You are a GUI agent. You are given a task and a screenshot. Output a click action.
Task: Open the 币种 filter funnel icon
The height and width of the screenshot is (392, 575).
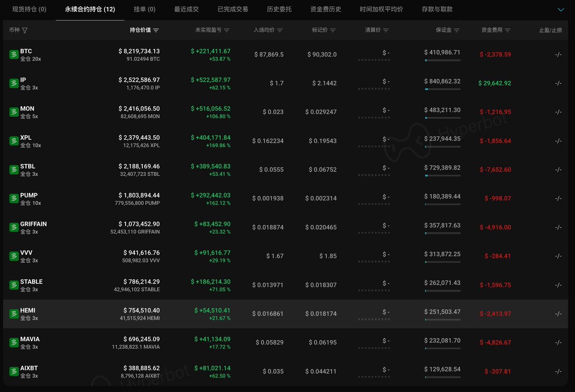click(25, 30)
